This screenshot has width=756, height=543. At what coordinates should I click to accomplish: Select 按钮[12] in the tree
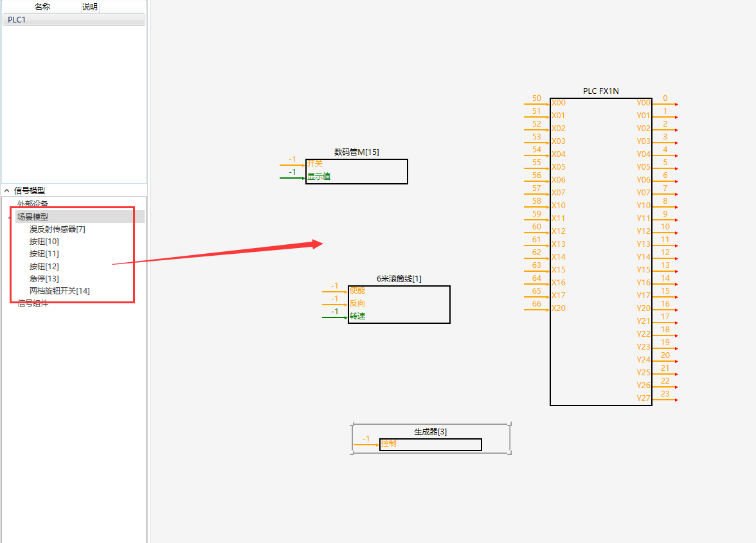coord(44,267)
